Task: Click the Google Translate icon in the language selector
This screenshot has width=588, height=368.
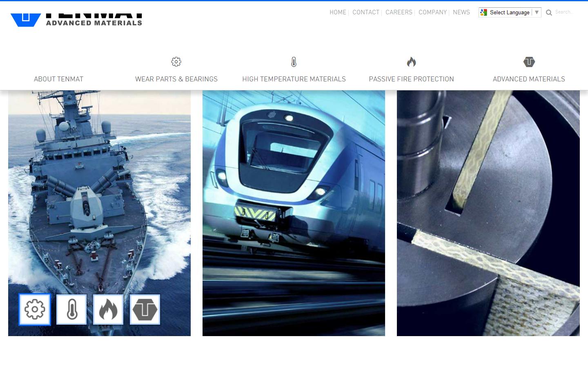Action: pyautogui.click(x=483, y=12)
